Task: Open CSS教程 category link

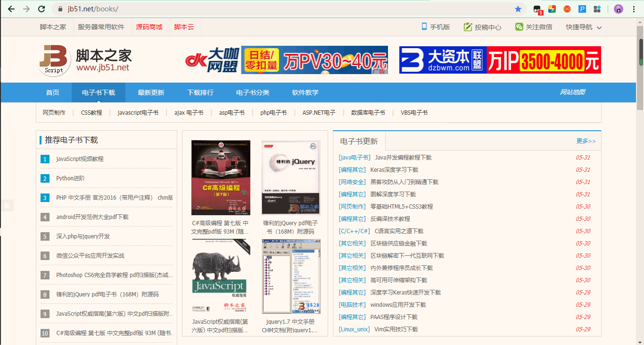Action: [91, 113]
